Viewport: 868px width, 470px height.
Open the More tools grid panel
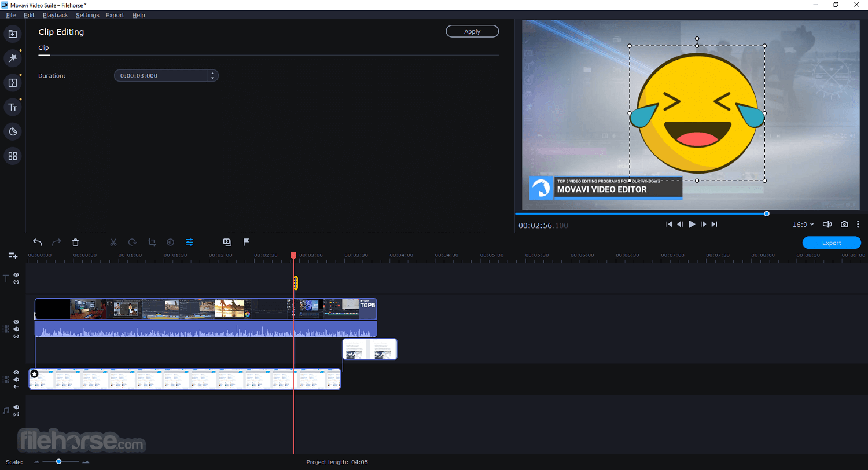(x=13, y=156)
